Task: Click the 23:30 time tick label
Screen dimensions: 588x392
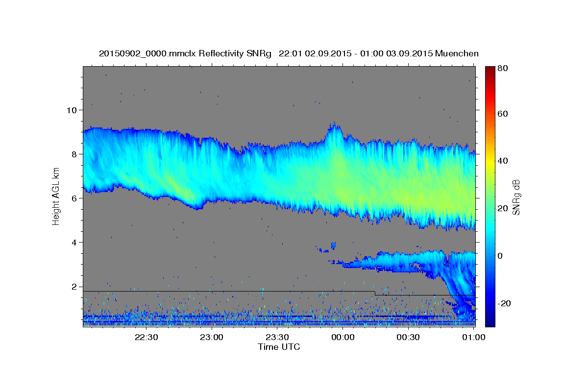Action: [x=277, y=337]
